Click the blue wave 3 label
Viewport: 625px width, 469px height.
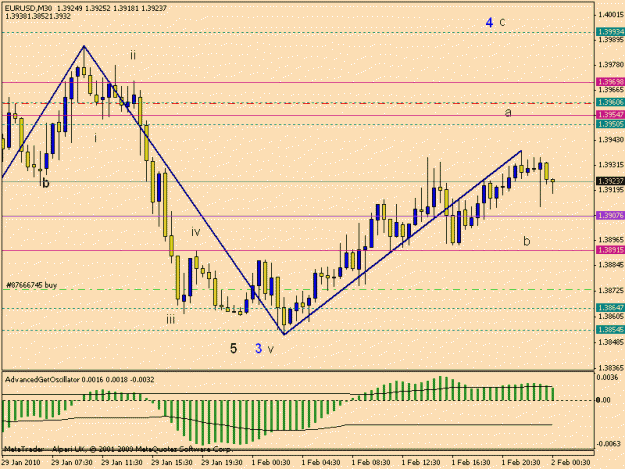click(259, 349)
